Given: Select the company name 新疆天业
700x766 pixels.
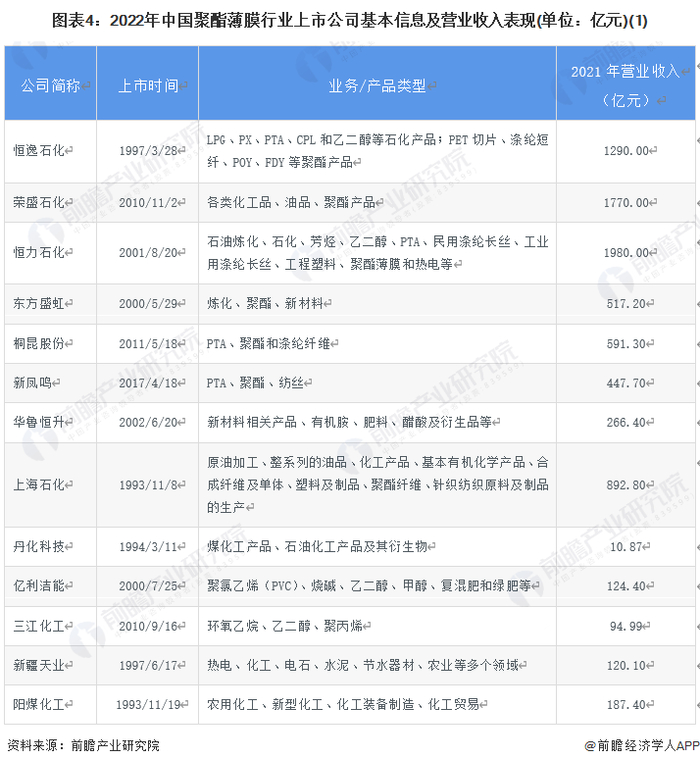Looking at the screenshot, I should click(39, 665).
